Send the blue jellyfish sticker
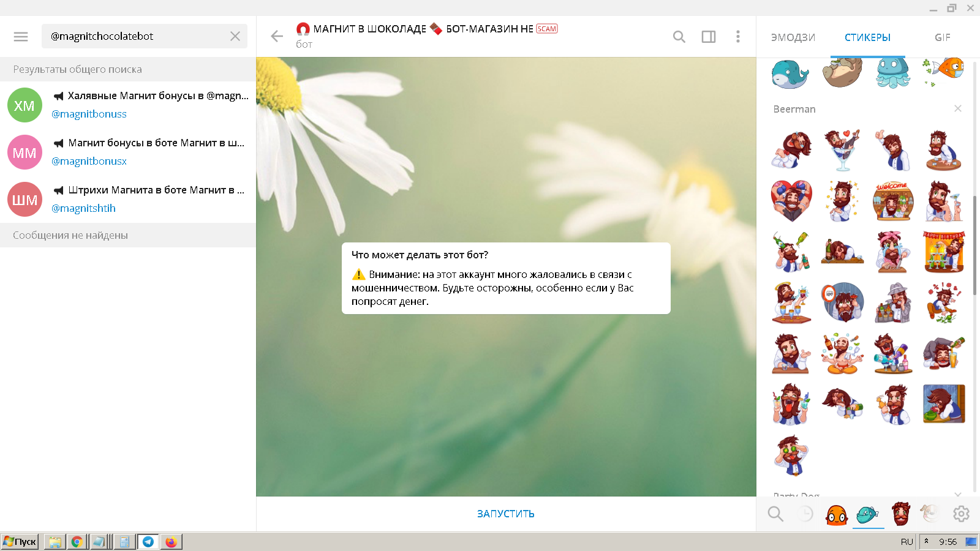 (892, 73)
